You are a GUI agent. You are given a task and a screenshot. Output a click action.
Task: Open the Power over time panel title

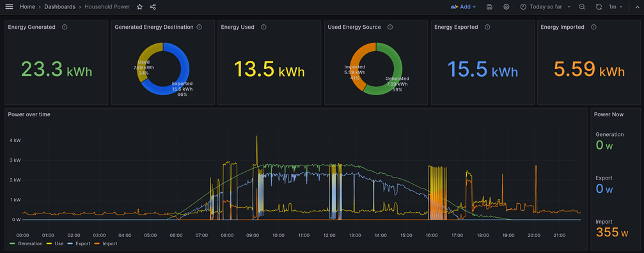(29, 114)
